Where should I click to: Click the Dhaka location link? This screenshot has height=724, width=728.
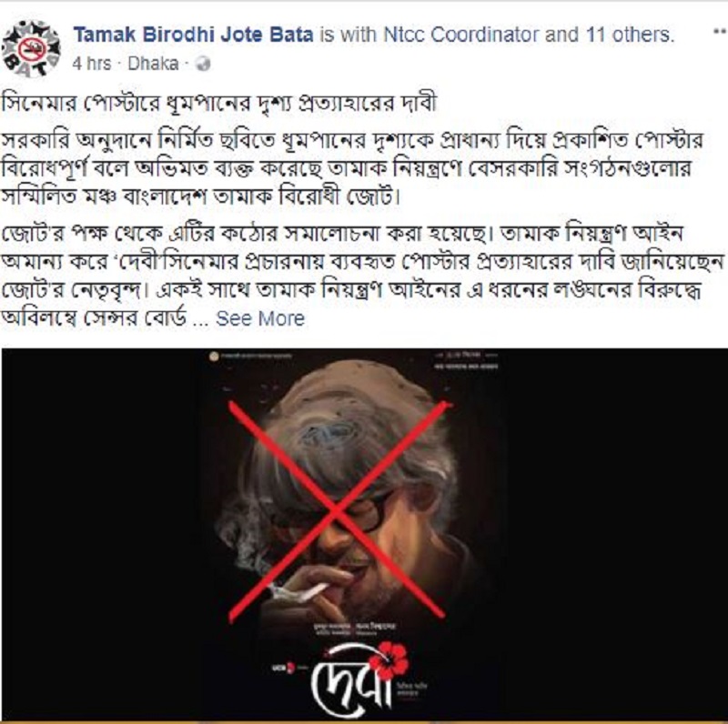pyautogui.click(x=153, y=64)
